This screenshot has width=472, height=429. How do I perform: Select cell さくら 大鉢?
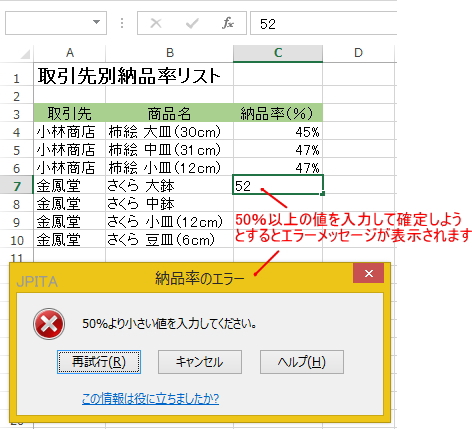point(170,185)
